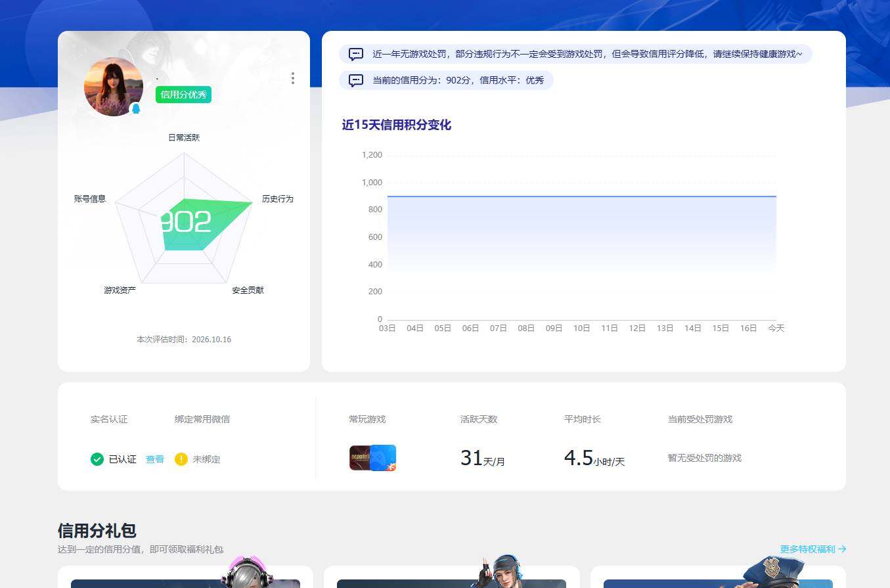This screenshot has width=890, height=588.
Task: Click the 游戏资产 radar label
Action: (120, 290)
